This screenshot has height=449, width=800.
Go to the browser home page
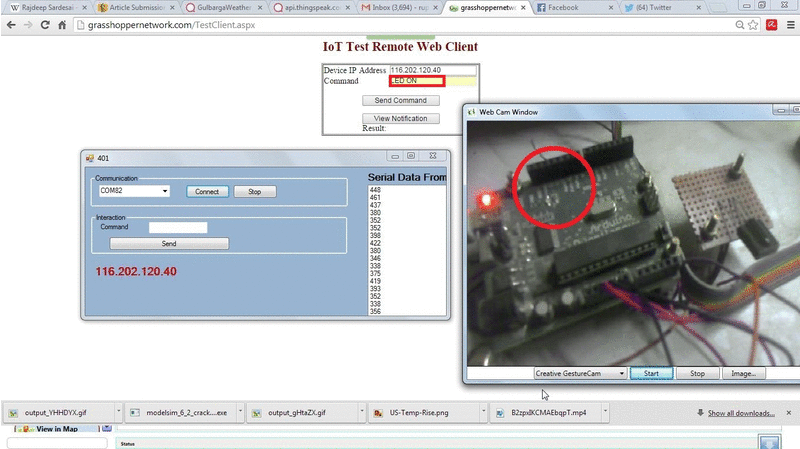pos(62,24)
